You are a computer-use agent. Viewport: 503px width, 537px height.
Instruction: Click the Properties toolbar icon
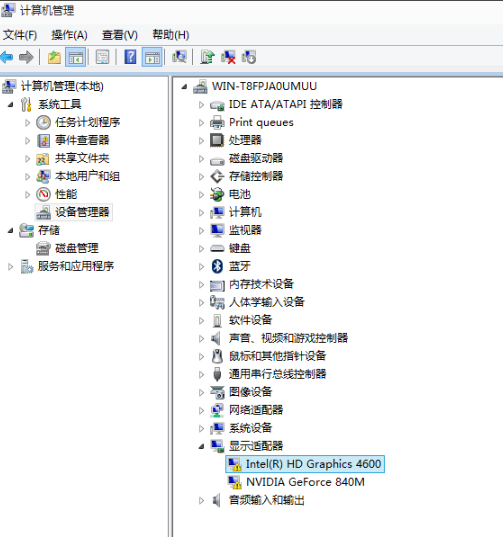(102, 57)
